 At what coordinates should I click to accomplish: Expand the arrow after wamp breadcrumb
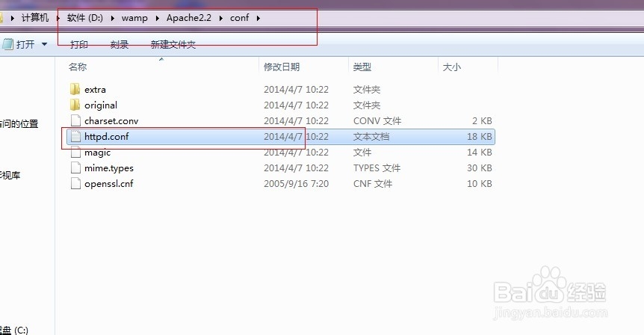click(x=158, y=18)
